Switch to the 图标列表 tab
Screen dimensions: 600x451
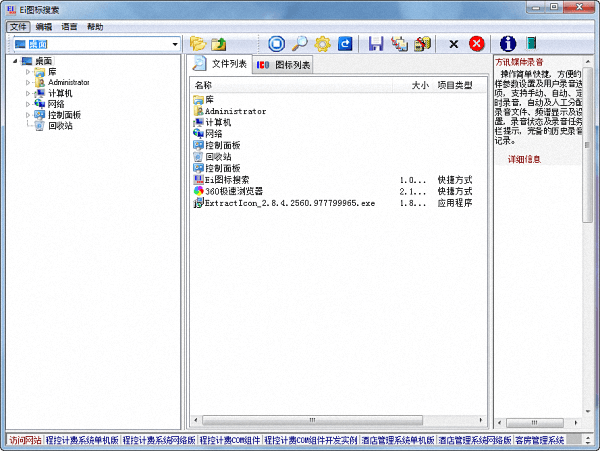coord(283,65)
